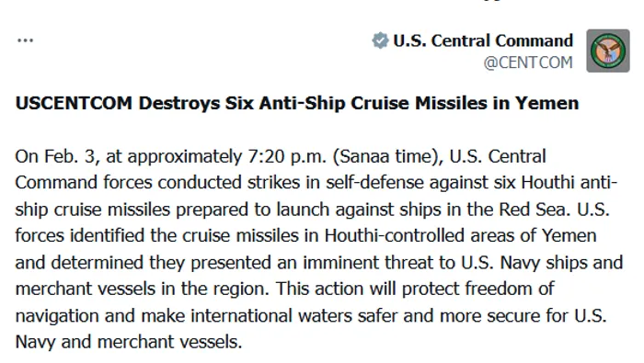Visit the @CENTCOM handle link
The image size is (644, 363).
point(528,62)
